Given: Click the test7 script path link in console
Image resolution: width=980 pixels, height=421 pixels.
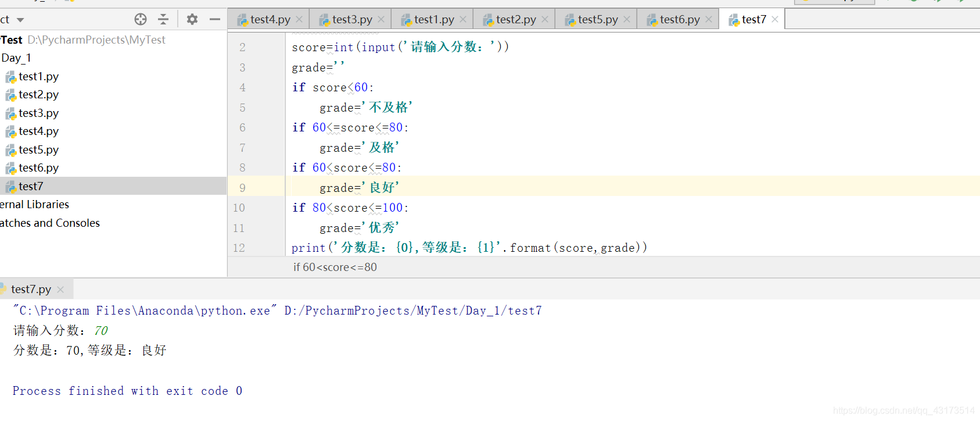Looking at the screenshot, I should (x=413, y=311).
